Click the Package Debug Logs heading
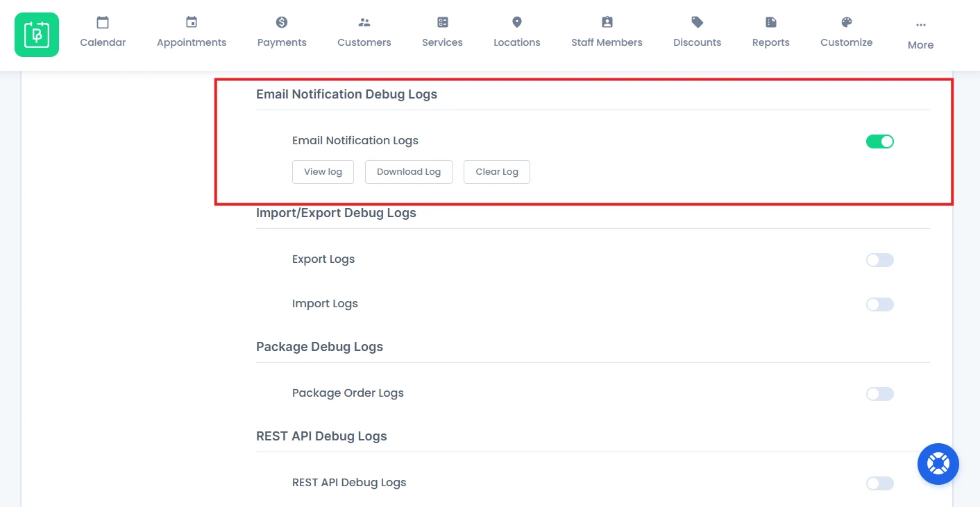This screenshot has height=507, width=980. click(319, 347)
